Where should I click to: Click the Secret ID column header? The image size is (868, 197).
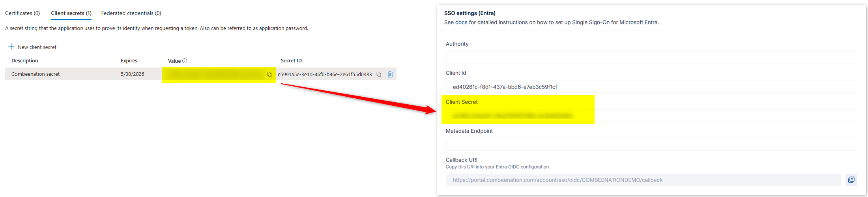291,60
